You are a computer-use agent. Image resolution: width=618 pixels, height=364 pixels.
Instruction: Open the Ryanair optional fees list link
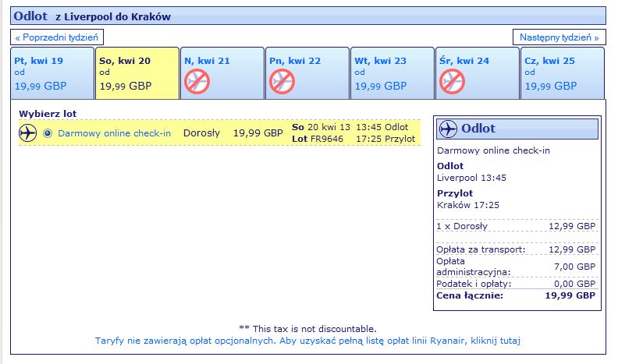307,341
